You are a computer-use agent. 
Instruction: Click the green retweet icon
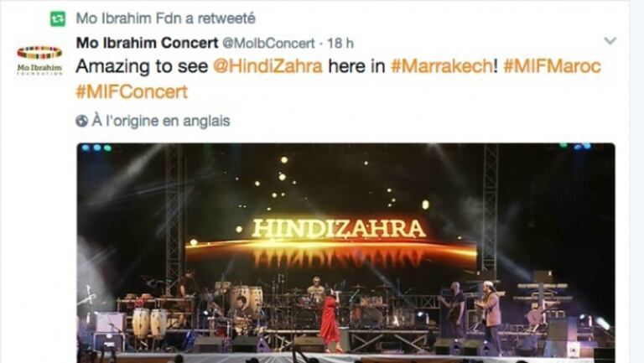point(58,18)
